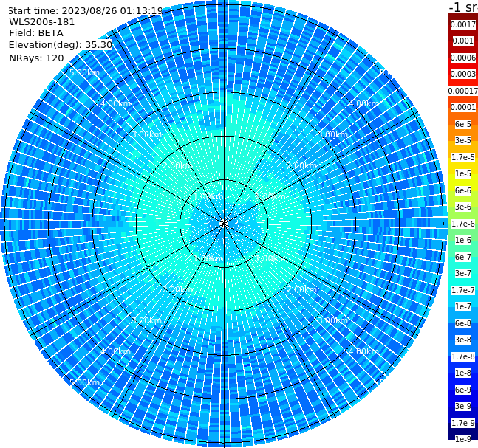Click the 1e-5 colorbar label

point(463,173)
